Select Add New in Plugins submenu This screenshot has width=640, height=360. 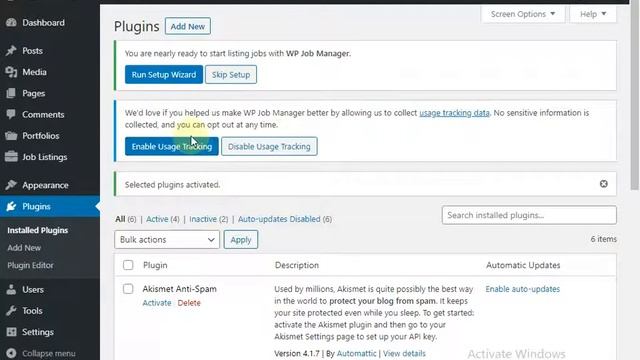point(24,248)
